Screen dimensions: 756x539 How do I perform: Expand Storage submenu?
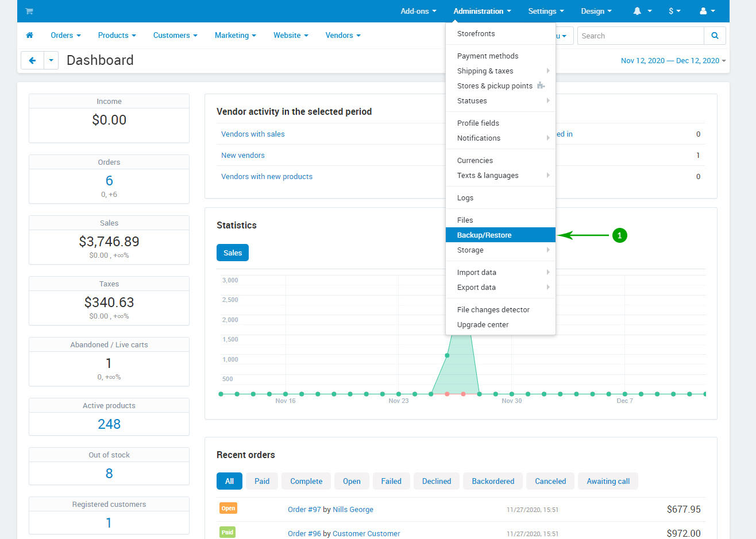click(500, 250)
